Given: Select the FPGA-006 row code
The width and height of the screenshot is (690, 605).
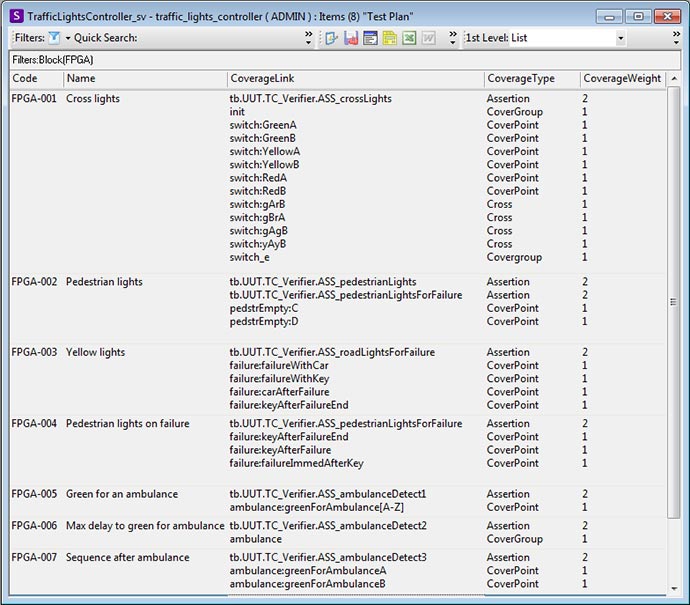Looking at the screenshot, I should click(x=34, y=525).
